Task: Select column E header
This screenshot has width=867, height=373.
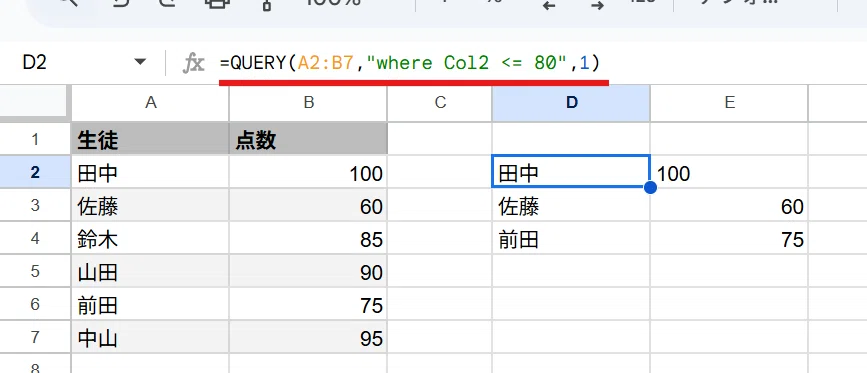Action: point(729,102)
